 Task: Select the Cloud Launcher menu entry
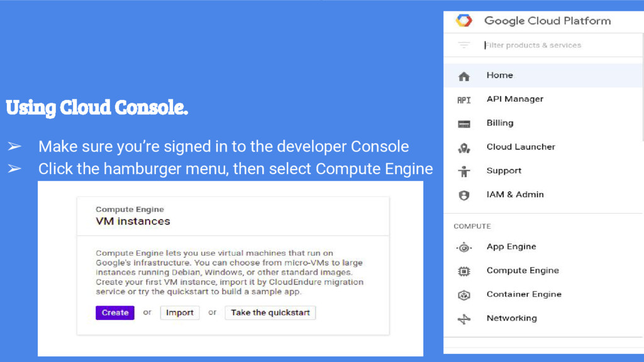click(x=543, y=147)
